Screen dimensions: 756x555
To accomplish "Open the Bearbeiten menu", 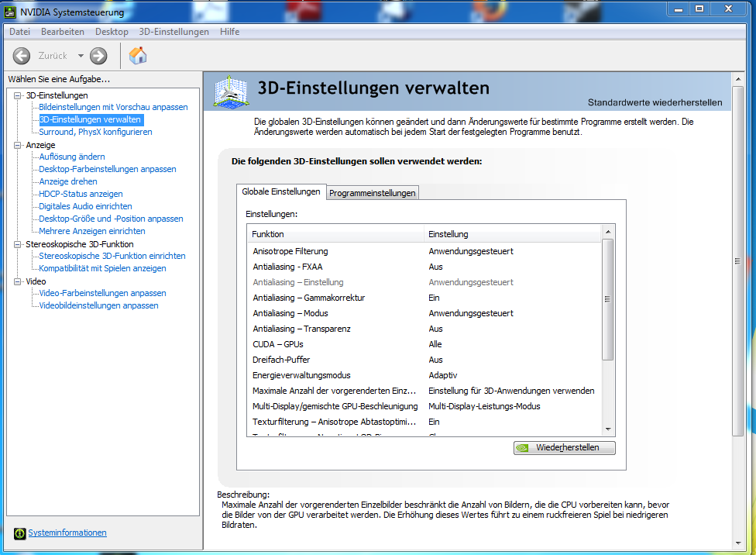I will [x=63, y=32].
